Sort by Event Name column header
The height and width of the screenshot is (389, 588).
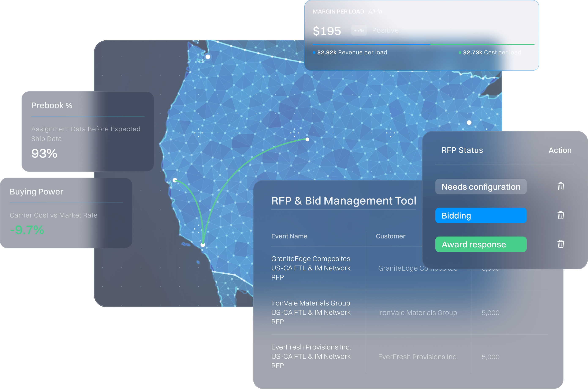click(x=289, y=236)
